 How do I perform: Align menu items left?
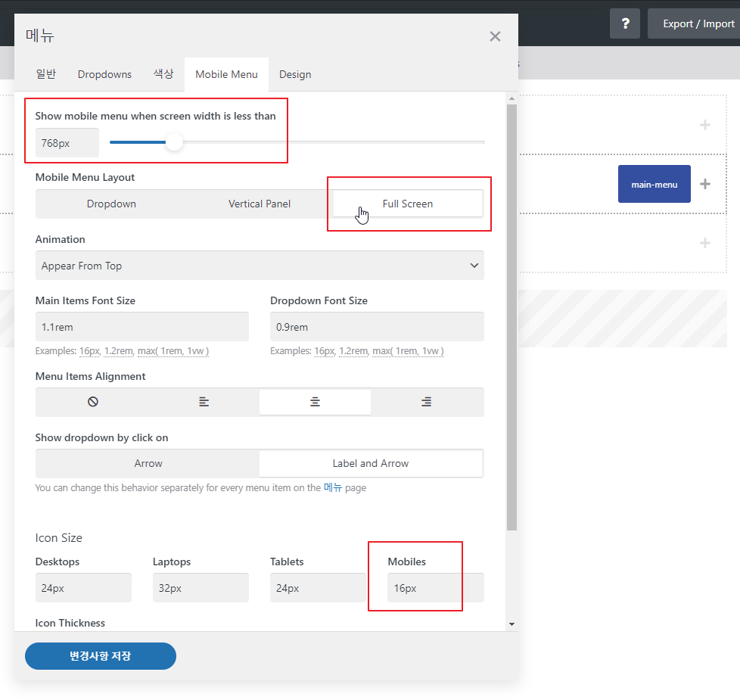(204, 402)
